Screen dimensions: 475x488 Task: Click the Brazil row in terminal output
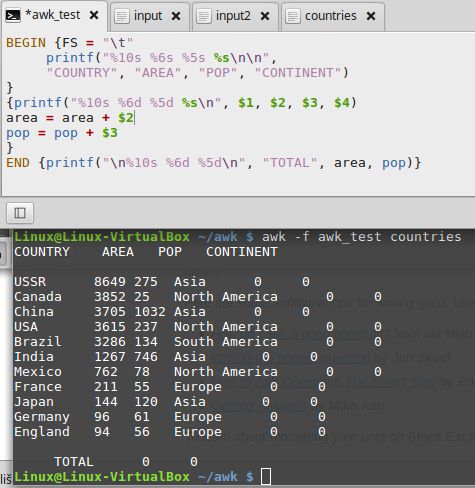[198, 342]
